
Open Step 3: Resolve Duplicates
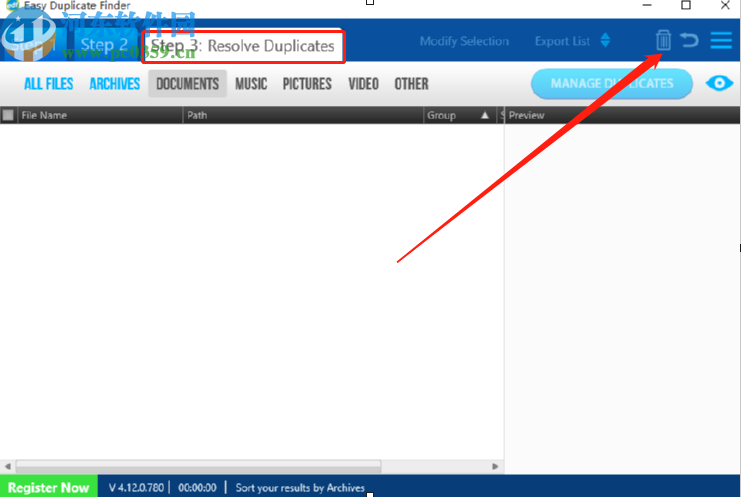[243, 46]
